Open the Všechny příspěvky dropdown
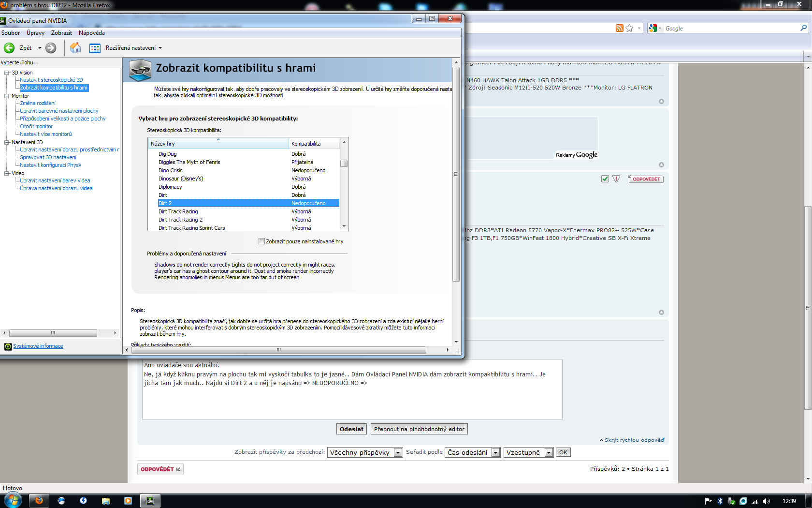The image size is (812, 508). click(365, 452)
